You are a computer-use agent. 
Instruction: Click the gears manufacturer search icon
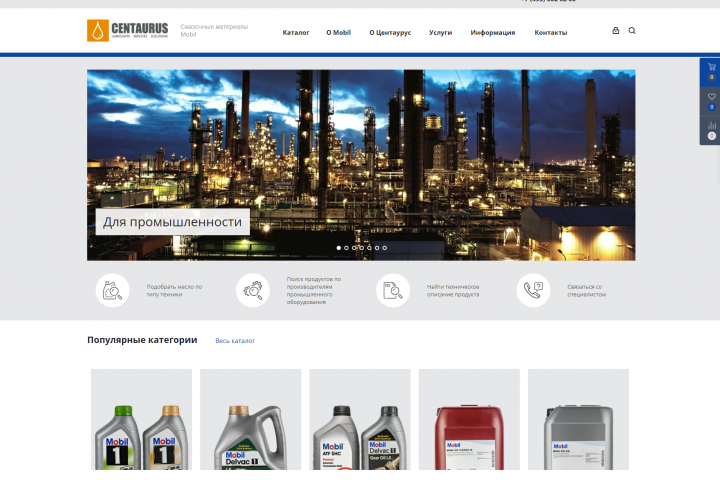[253, 290]
